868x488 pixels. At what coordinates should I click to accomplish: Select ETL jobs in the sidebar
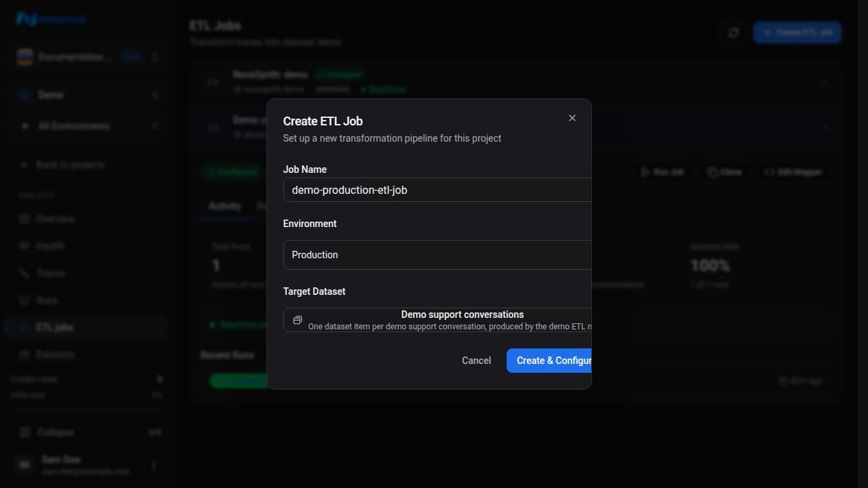[x=87, y=327]
